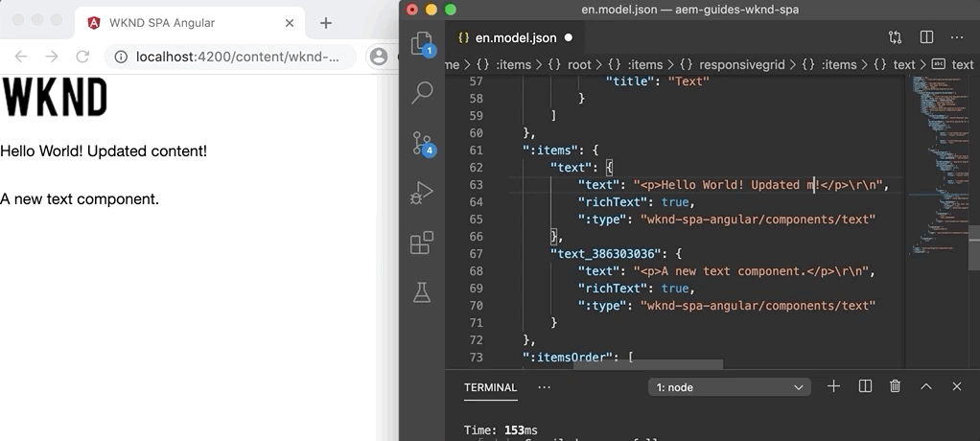The height and width of the screenshot is (441, 980).
Task: Select first ':items' breadcrumb segment
Action: (514, 64)
